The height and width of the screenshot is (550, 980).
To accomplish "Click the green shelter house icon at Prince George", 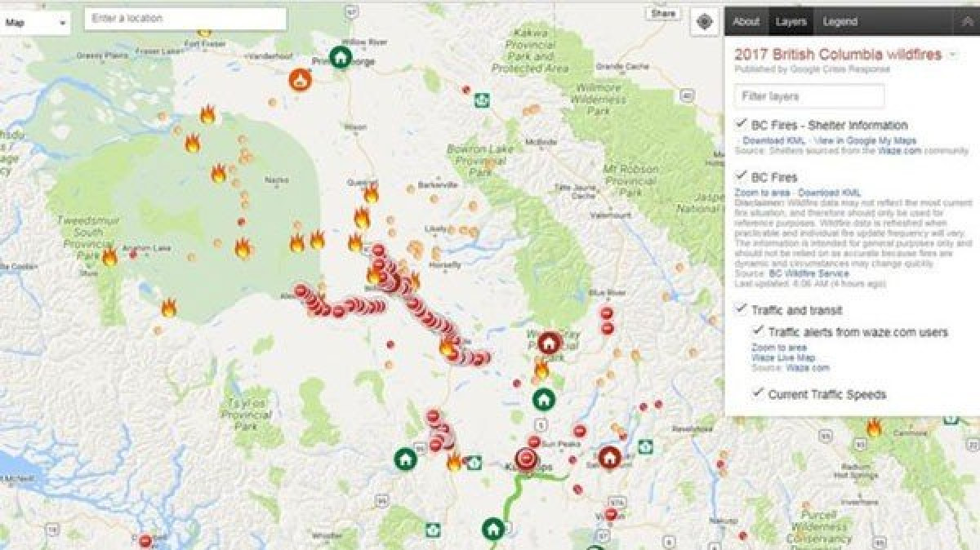I will tap(341, 57).
